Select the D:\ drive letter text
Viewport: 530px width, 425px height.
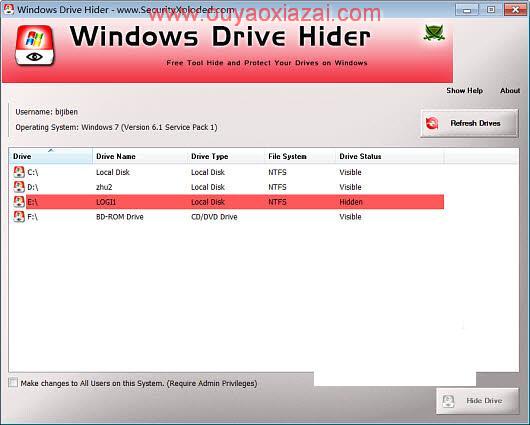[33, 187]
